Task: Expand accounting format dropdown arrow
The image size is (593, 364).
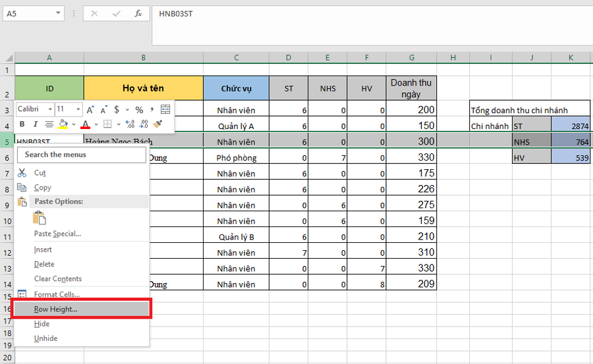Action: pos(127,110)
